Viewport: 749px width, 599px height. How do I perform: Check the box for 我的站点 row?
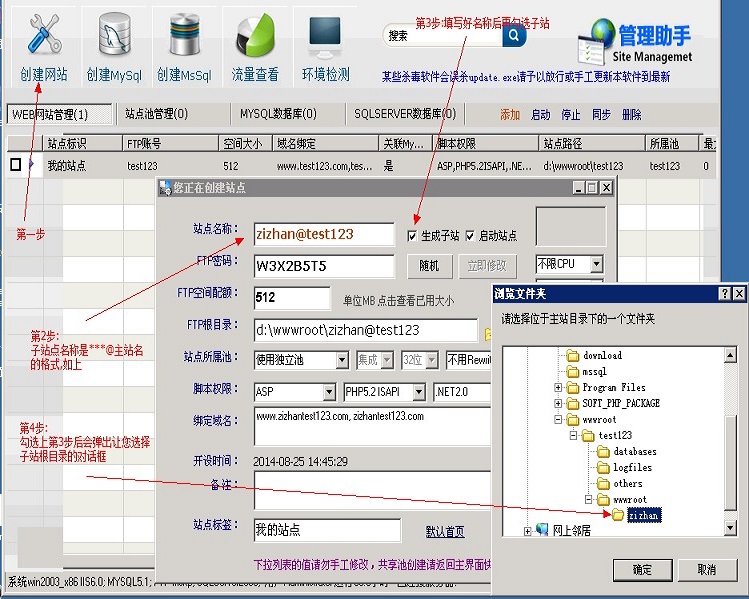(15, 165)
